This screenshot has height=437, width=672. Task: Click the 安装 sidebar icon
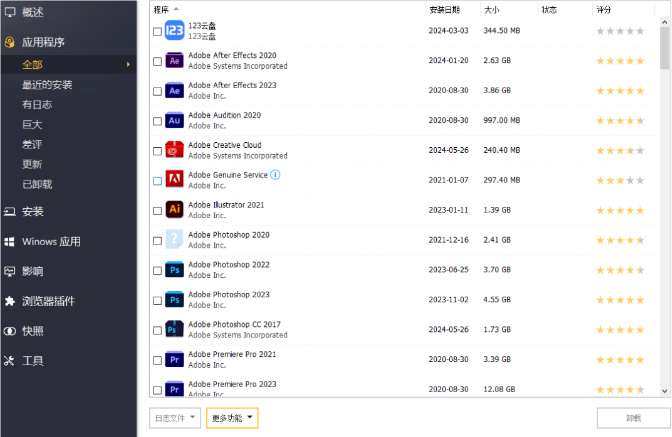[10, 211]
